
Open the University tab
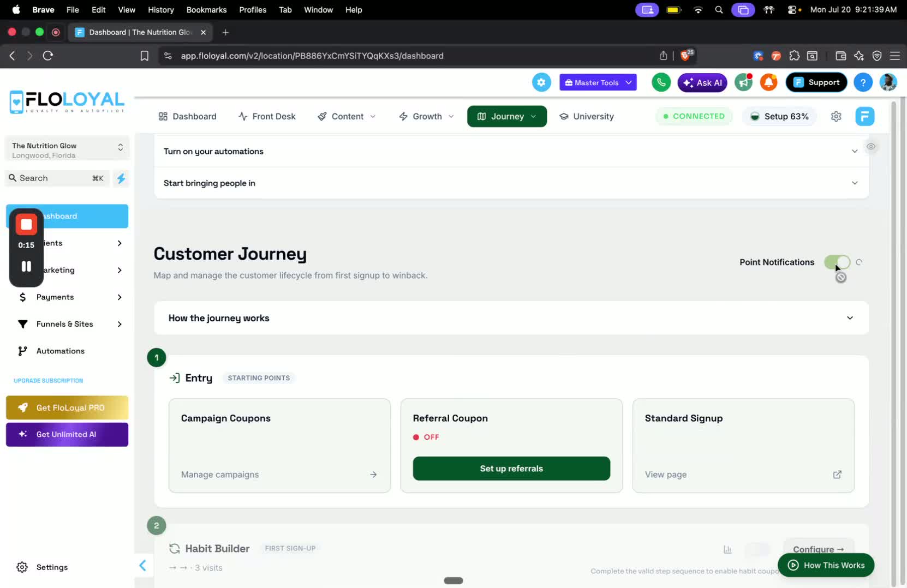pos(587,116)
